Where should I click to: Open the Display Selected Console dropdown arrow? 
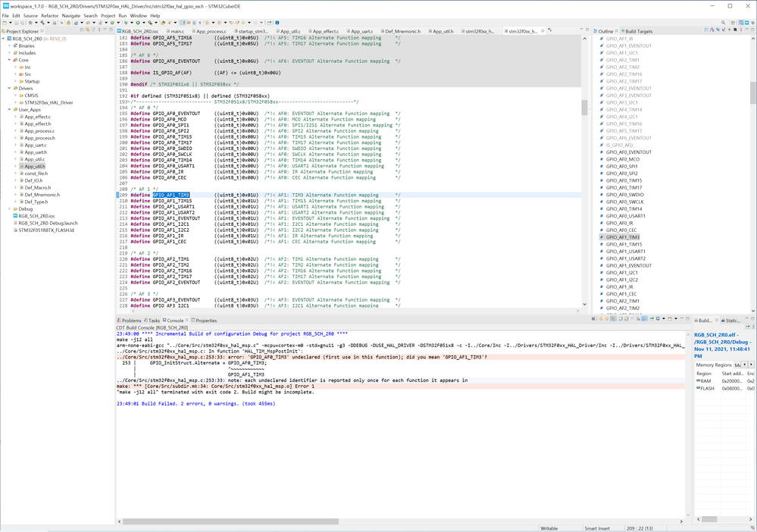click(x=663, y=319)
